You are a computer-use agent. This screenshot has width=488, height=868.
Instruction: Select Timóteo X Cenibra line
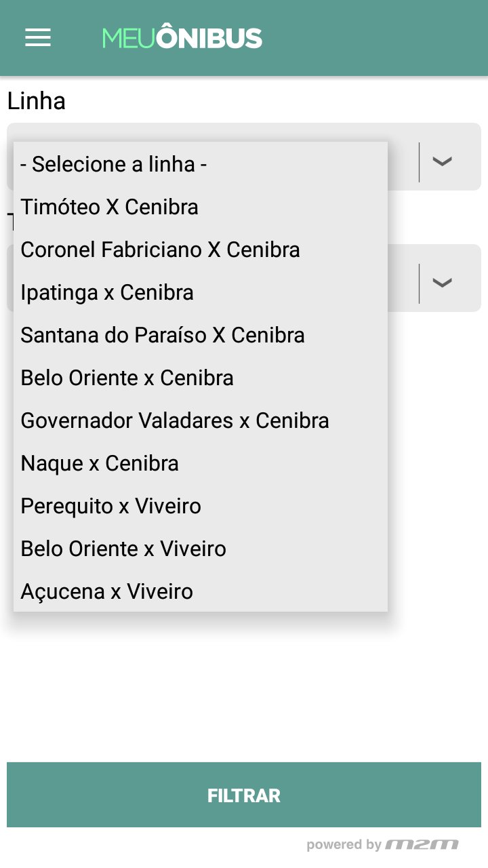(109, 207)
